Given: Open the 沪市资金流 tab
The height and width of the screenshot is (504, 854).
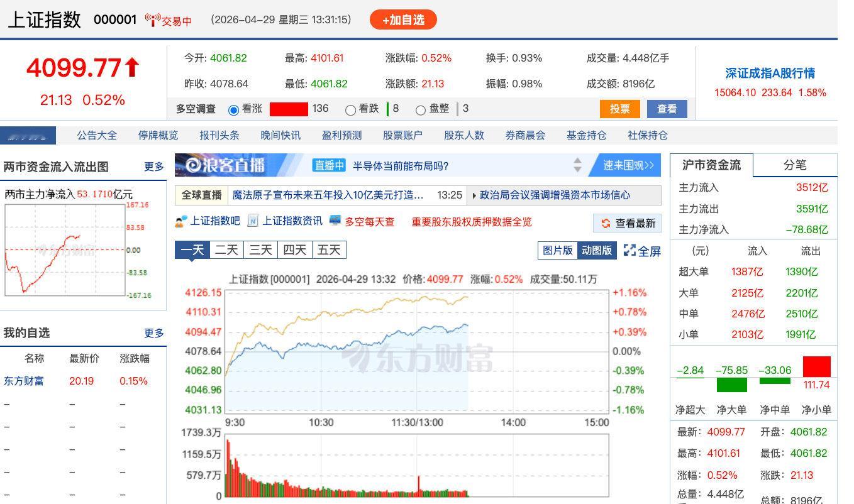Looking at the screenshot, I should [711, 165].
